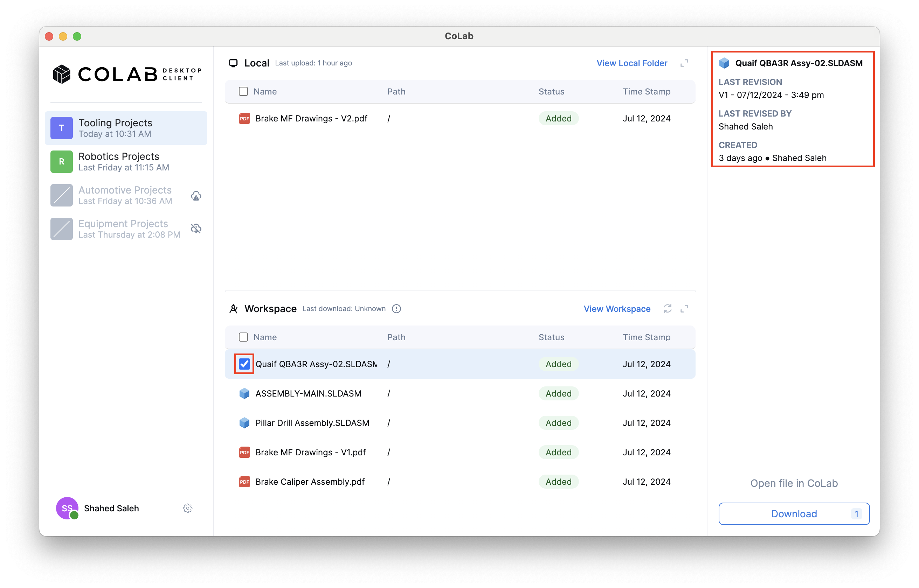Open the Robotics Projects workspace

pyautogui.click(x=126, y=161)
